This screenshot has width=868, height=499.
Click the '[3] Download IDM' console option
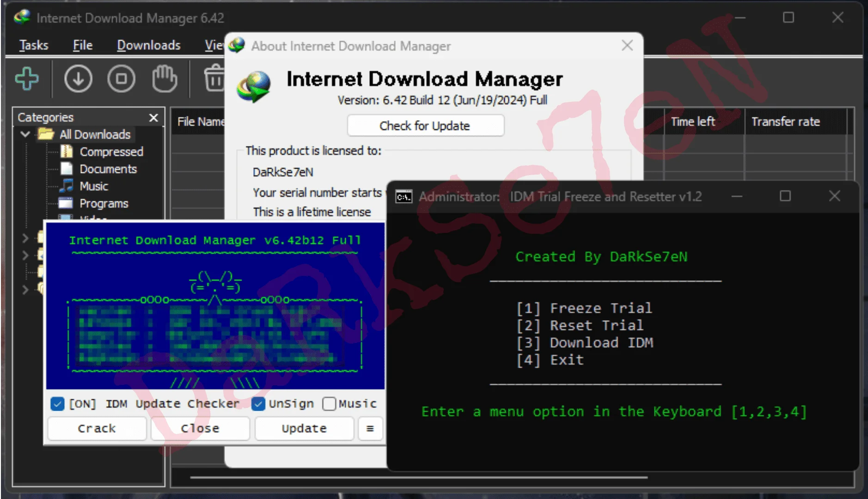pyautogui.click(x=585, y=342)
